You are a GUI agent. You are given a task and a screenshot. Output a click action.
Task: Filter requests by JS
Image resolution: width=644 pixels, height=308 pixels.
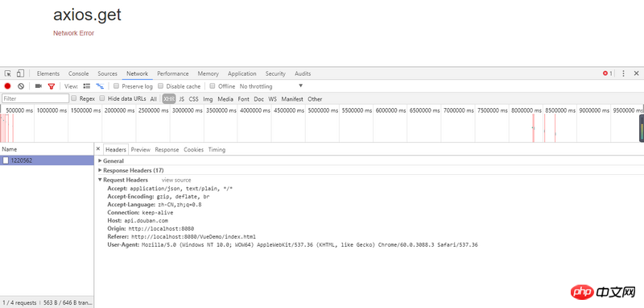pos(182,99)
